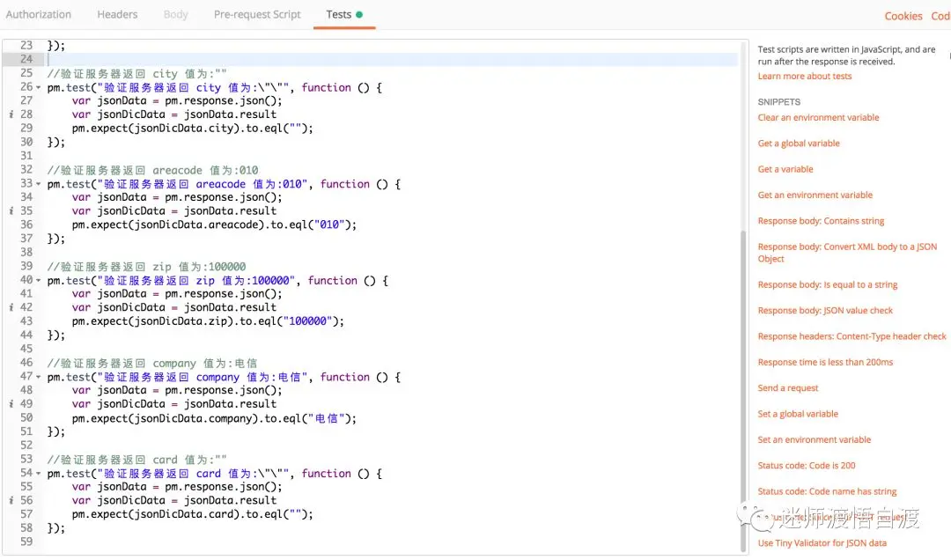Open the Authorization tab
The width and height of the screenshot is (951, 560).
pyautogui.click(x=38, y=15)
